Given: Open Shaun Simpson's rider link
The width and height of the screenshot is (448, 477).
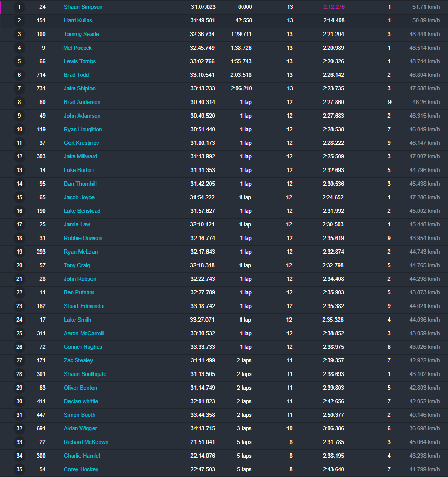Looking at the screenshot, I should (83, 7).
